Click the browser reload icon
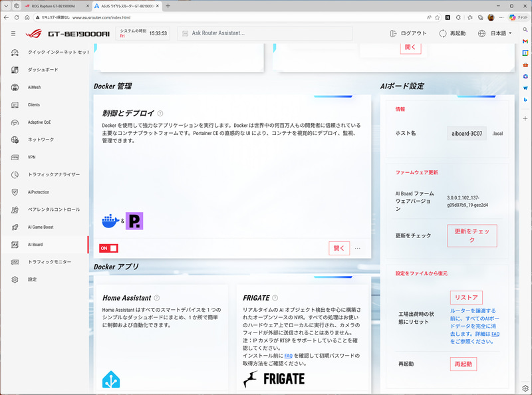Screen dimensions: 532x395 click(x=16, y=17)
